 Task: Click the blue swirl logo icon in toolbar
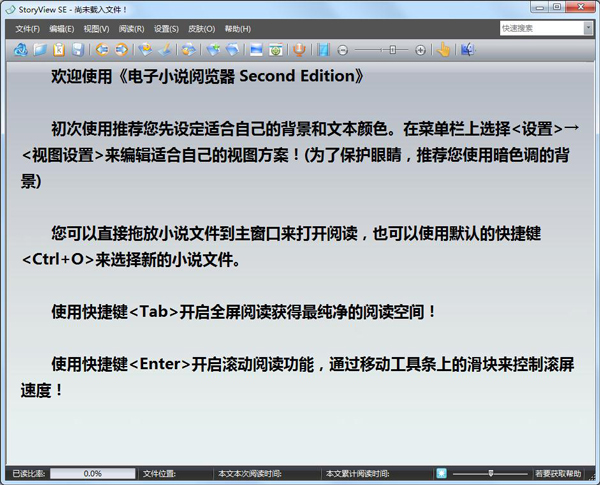pyautogui.click(x=21, y=50)
